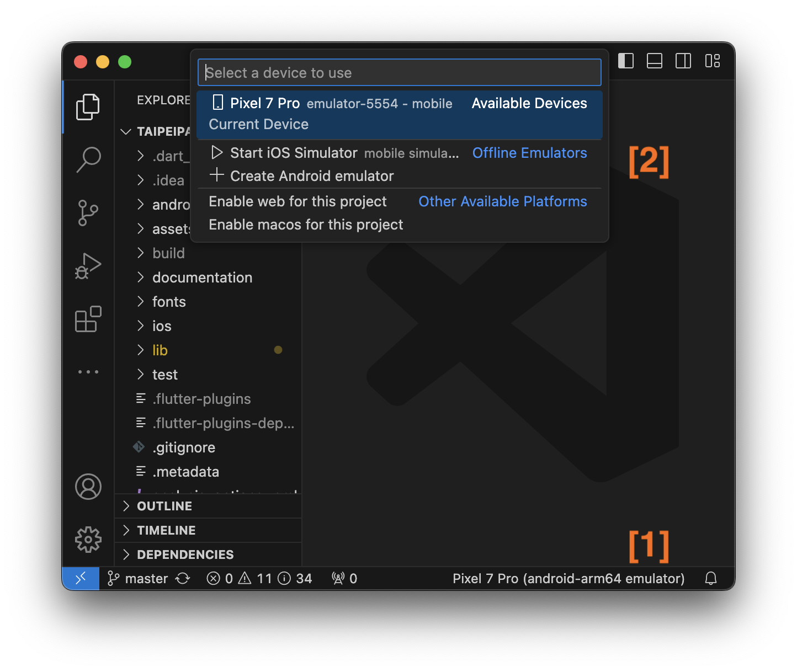Click the play icon beside Start iOS Simulator

[217, 152]
